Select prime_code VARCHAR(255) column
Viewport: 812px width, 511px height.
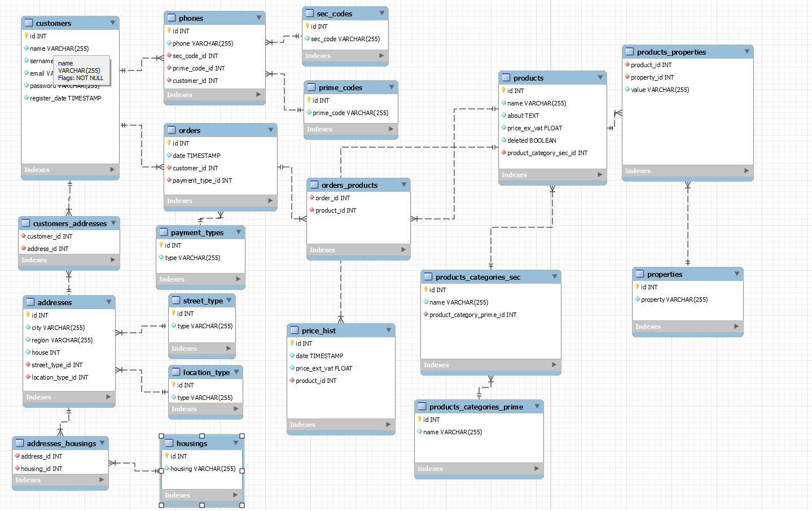click(351, 113)
